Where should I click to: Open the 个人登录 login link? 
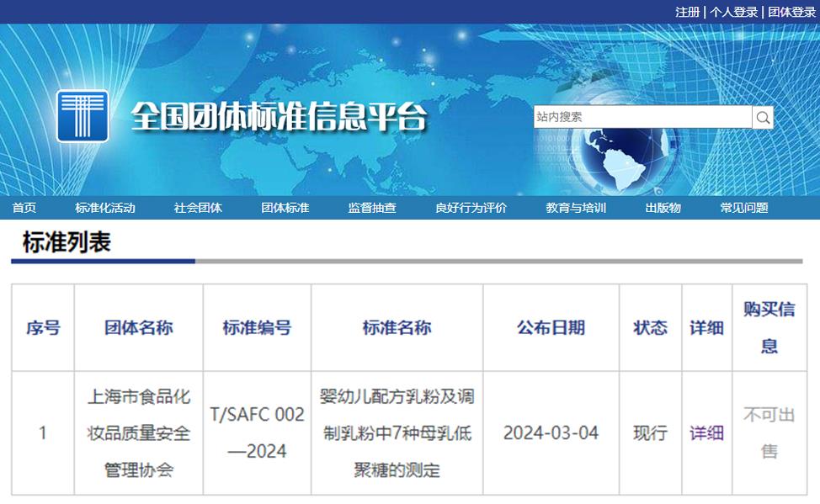point(733,12)
